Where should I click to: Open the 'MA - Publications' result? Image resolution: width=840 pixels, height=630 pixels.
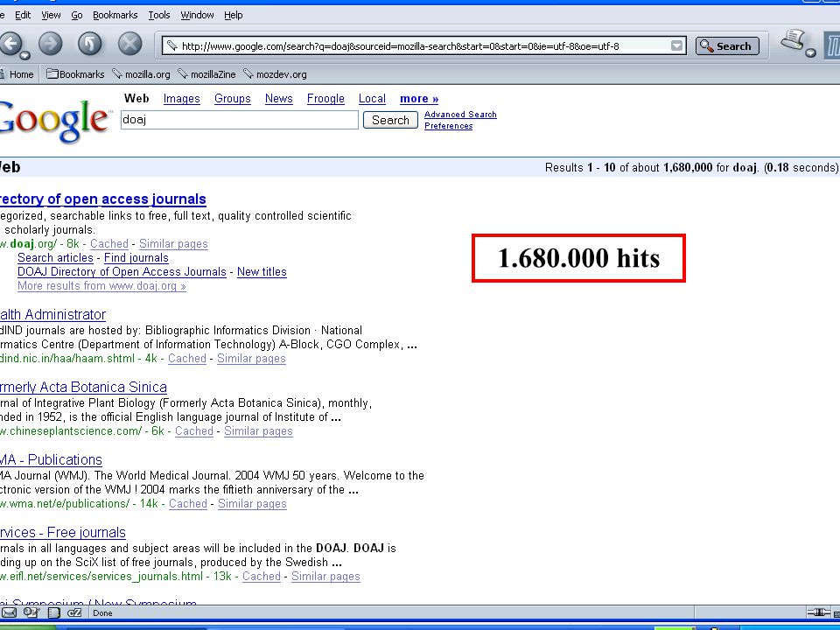(51, 459)
